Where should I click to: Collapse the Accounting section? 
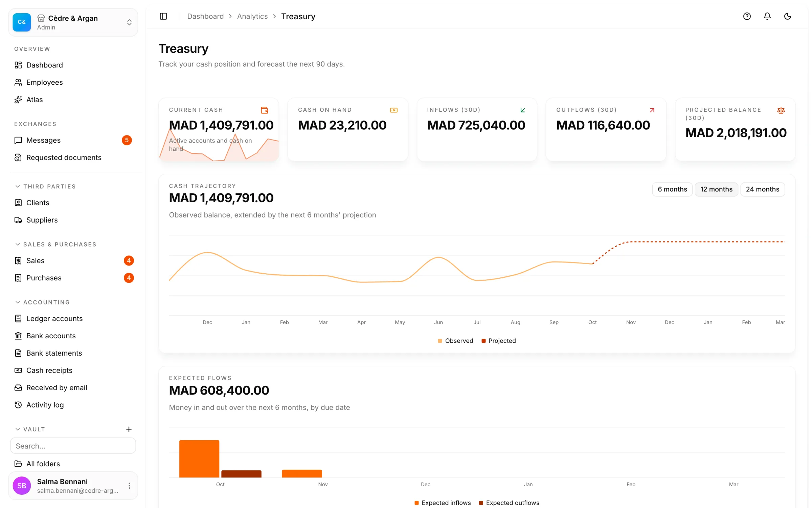click(x=43, y=302)
